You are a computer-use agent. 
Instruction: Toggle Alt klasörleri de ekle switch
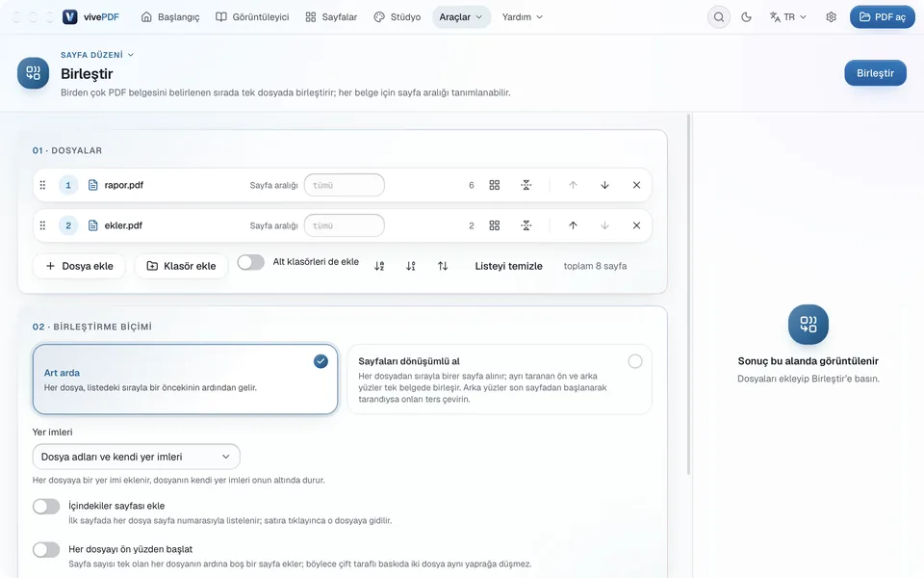tap(251, 262)
